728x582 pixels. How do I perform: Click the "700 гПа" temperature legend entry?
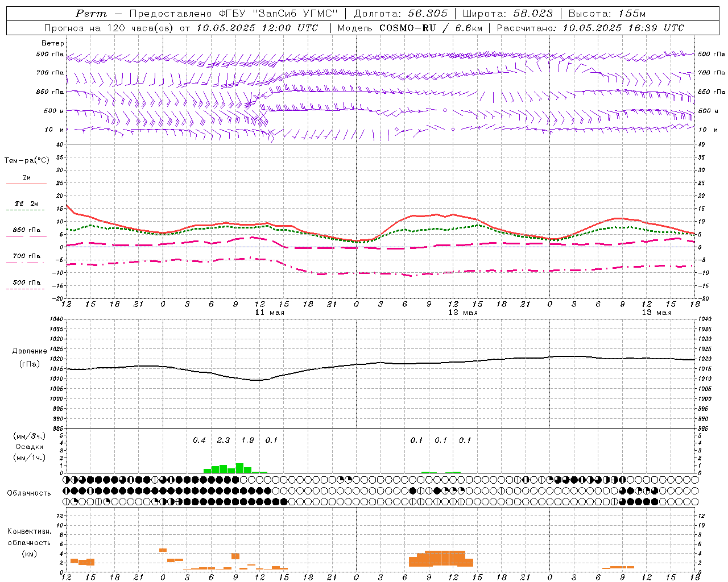click(x=26, y=256)
